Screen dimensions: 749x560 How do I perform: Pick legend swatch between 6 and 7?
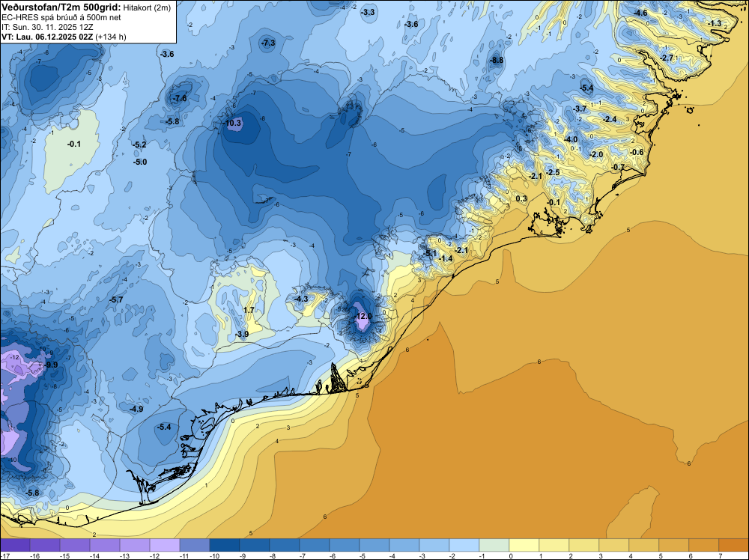tap(703, 545)
